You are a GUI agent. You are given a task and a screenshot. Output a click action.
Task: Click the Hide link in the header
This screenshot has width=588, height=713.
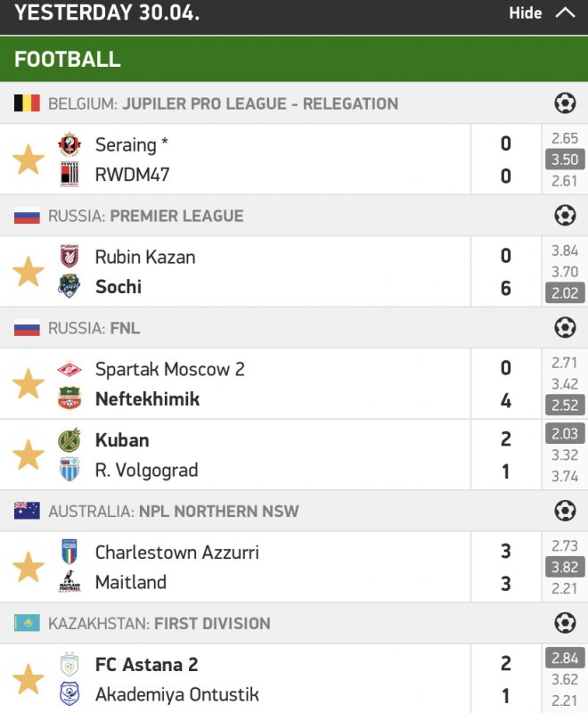tap(526, 13)
